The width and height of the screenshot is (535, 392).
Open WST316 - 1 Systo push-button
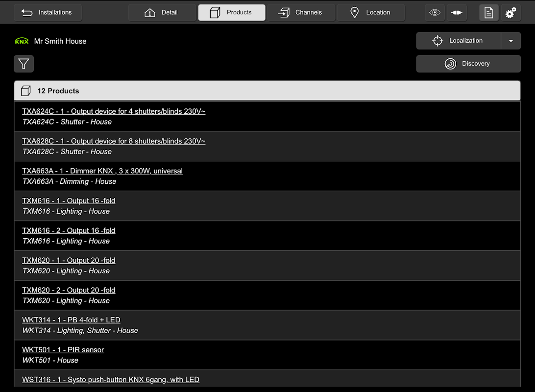111,380
